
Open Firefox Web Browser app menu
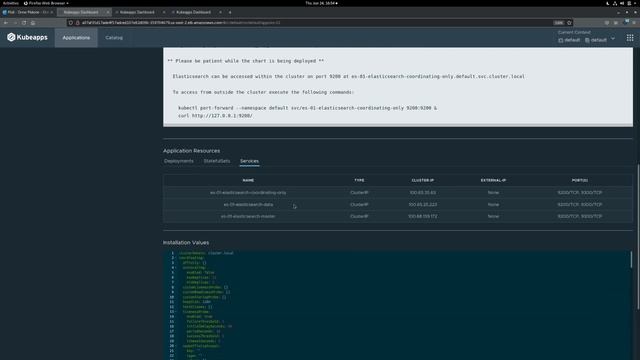point(46,3)
